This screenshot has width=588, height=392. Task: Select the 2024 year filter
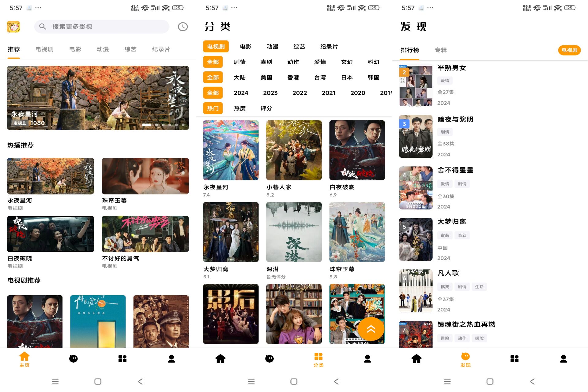pyautogui.click(x=241, y=93)
